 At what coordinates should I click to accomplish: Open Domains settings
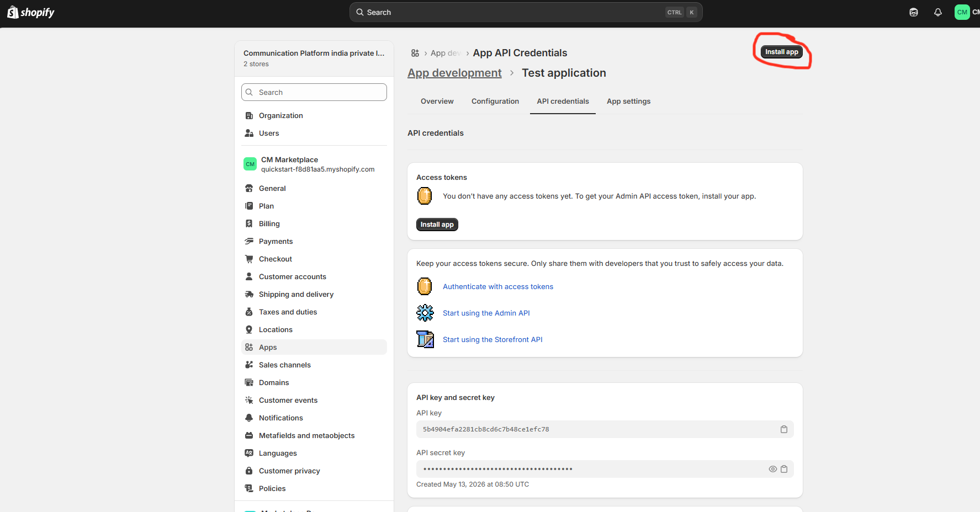pos(314,382)
